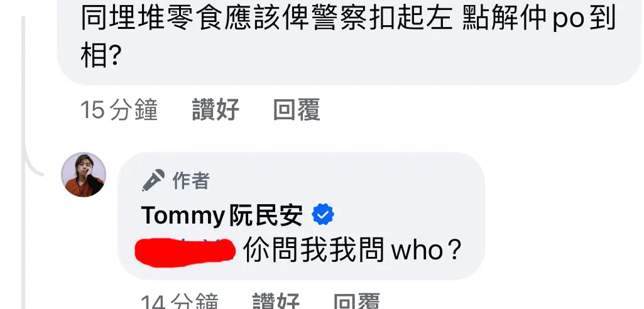The width and height of the screenshot is (644, 309).
Task: Reply to Tommy 阮民安's comment with 回覆
Action: [x=356, y=301]
